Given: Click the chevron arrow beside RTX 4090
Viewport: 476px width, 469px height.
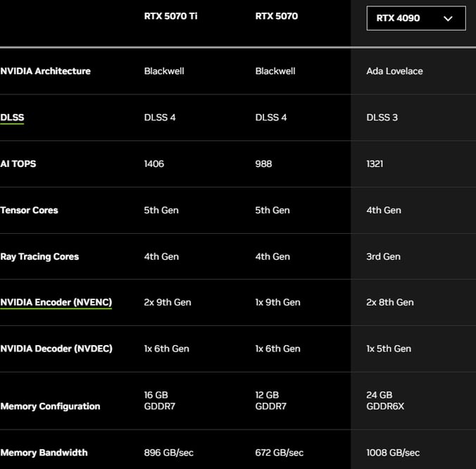Looking at the screenshot, I should coord(448,18).
